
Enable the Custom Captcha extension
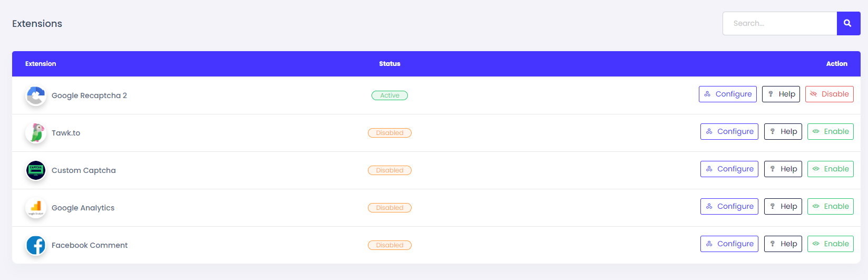pyautogui.click(x=830, y=169)
